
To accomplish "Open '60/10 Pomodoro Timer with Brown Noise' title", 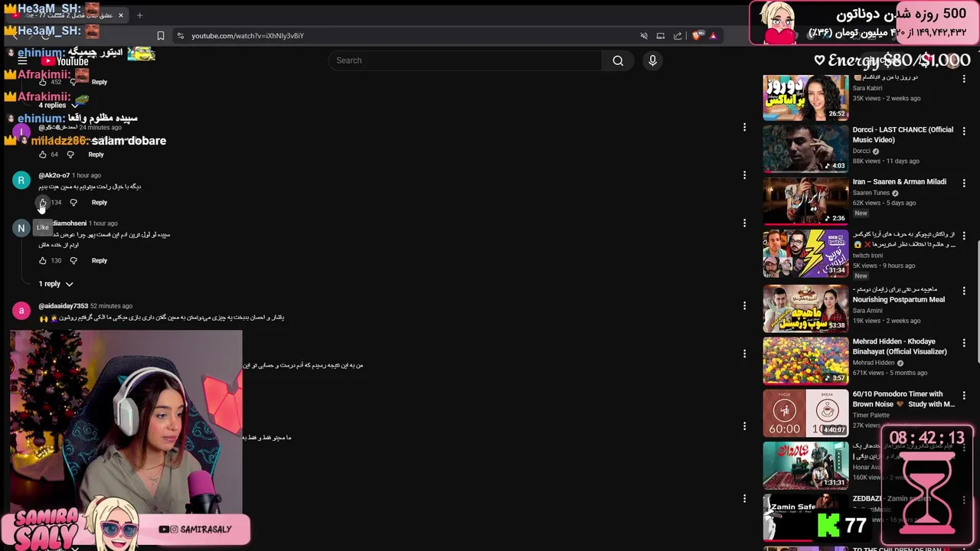I will click(x=903, y=399).
